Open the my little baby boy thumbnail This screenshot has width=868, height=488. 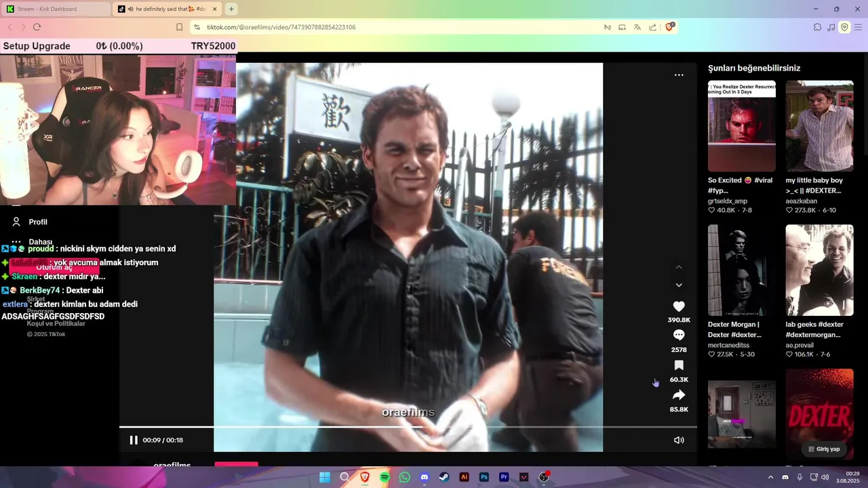coord(819,126)
